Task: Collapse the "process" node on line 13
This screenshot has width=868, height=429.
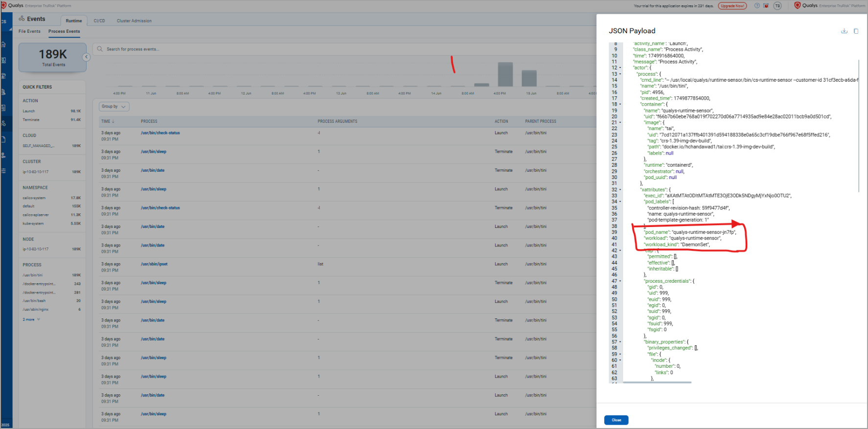Action: pyautogui.click(x=620, y=74)
